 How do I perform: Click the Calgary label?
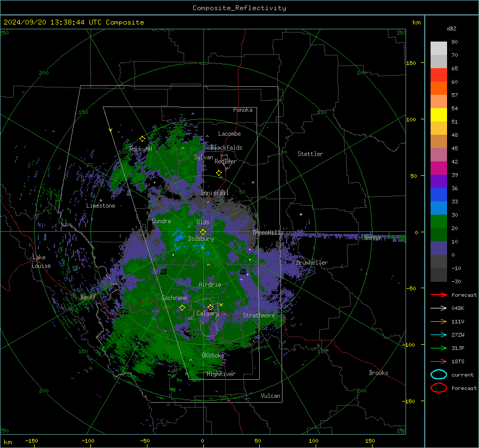(208, 313)
